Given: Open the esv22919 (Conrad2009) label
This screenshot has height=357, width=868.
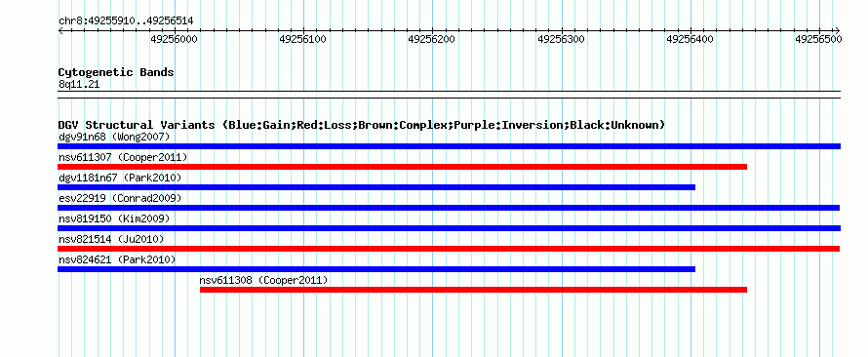Looking at the screenshot, I should point(120,198).
